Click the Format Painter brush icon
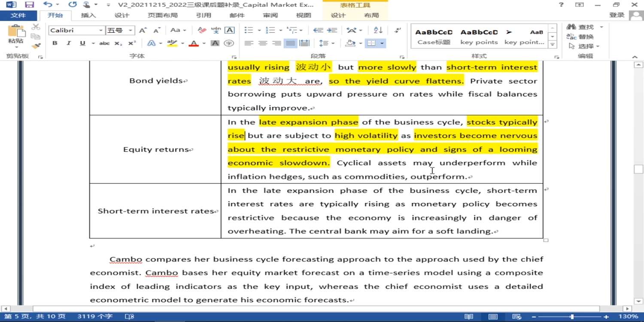644x322 pixels. pyautogui.click(x=36, y=46)
